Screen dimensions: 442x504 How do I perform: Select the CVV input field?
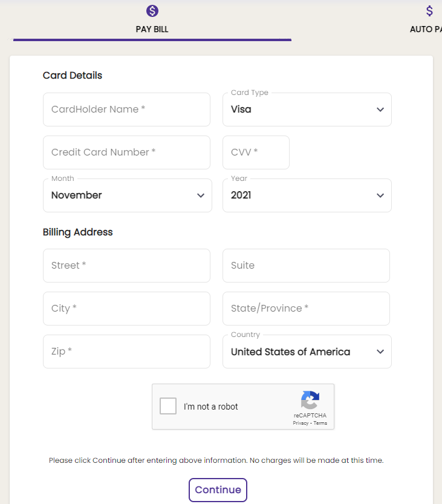click(x=256, y=152)
